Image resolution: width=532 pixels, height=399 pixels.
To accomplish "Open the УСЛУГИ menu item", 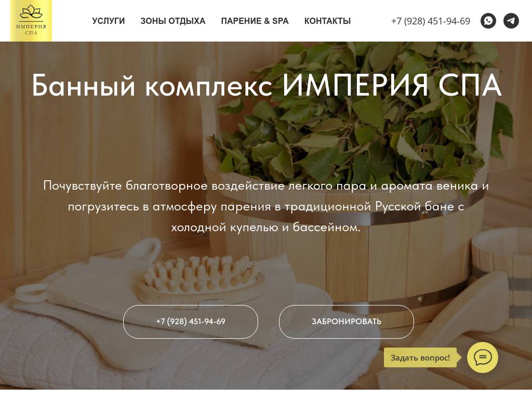I will (108, 21).
